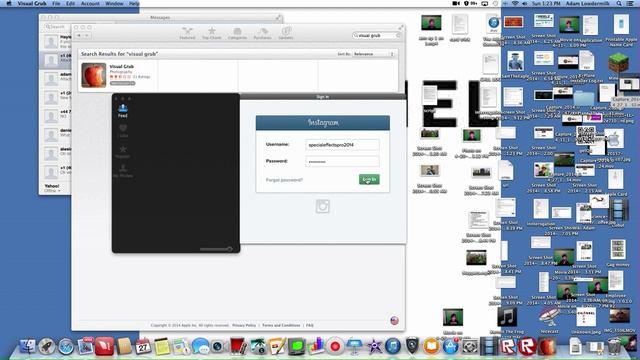640x360 pixels.
Task: Open iBooks orange icon in the Dock
Action: coord(431,347)
